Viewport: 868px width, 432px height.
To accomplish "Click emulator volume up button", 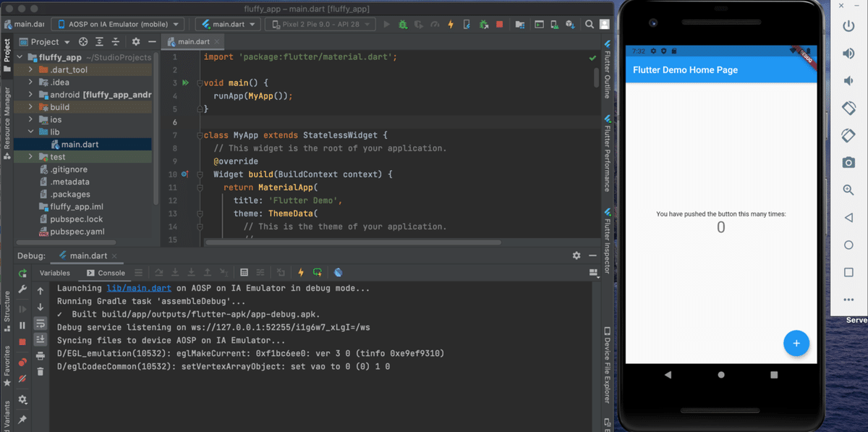I will pos(848,54).
